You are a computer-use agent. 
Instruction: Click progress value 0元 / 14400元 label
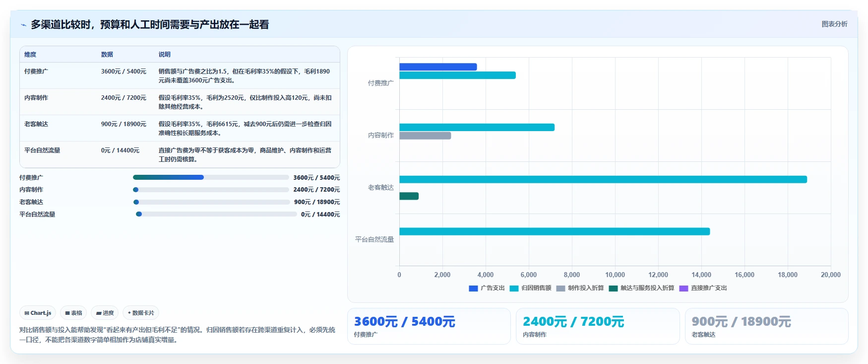click(320, 215)
